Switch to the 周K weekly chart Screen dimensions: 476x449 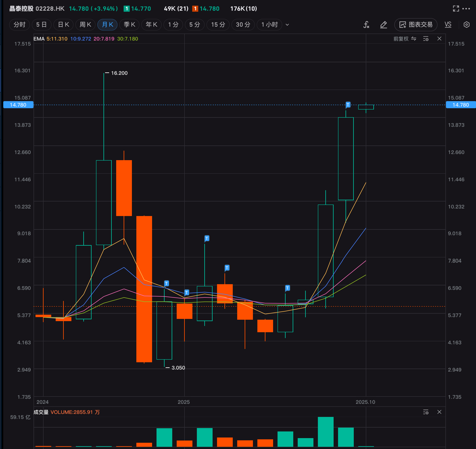(x=85, y=25)
